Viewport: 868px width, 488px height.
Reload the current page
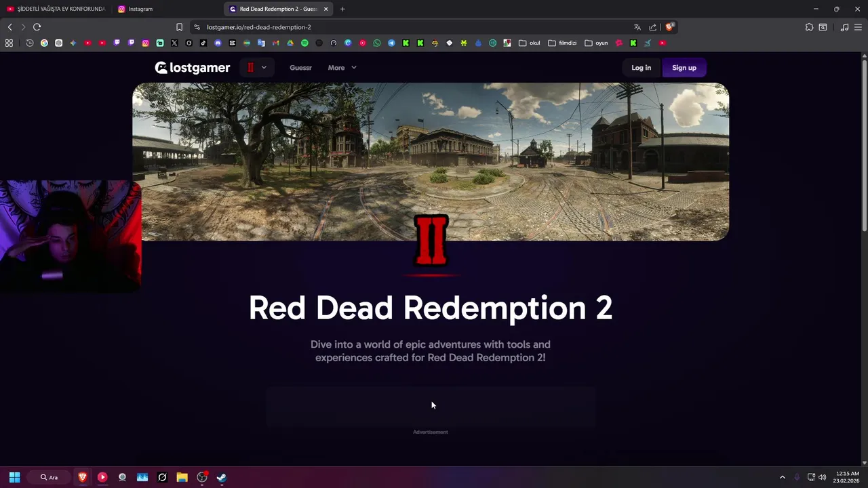(37, 27)
